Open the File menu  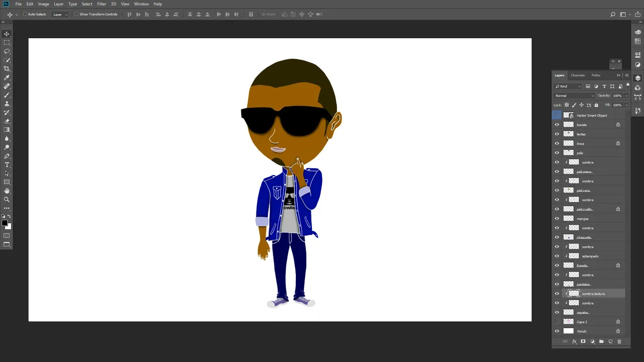19,4
